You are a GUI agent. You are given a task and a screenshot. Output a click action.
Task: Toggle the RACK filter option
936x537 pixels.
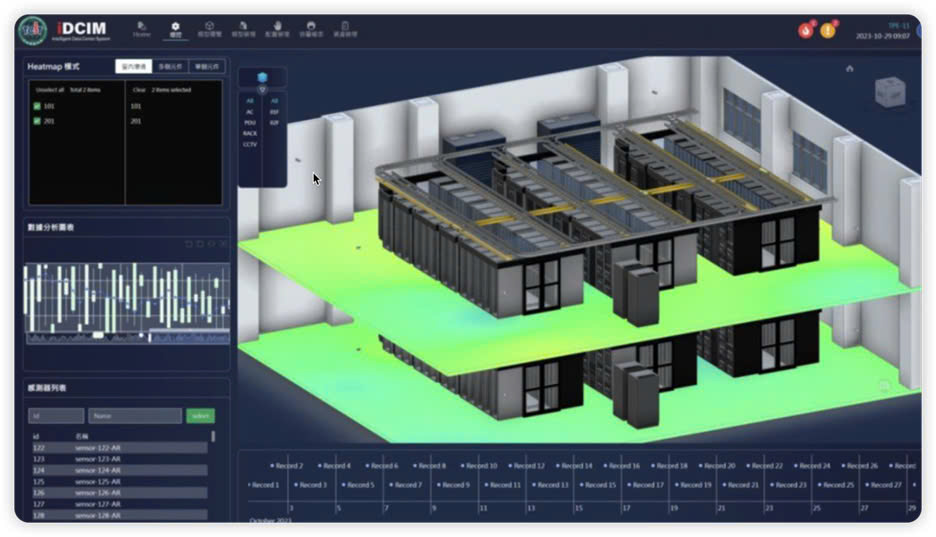[x=250, y=133]
